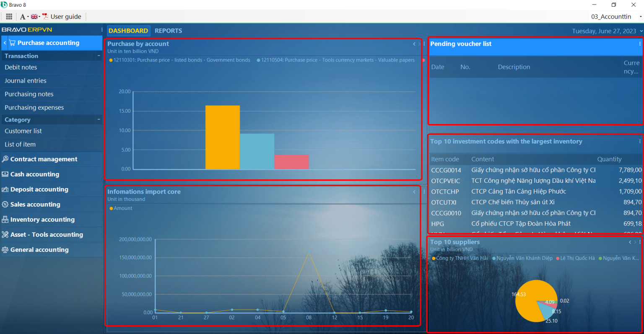Click the yellow bar in Purchase chart
Viewport: 644px width, 334px height.
[x=222, y=137]
